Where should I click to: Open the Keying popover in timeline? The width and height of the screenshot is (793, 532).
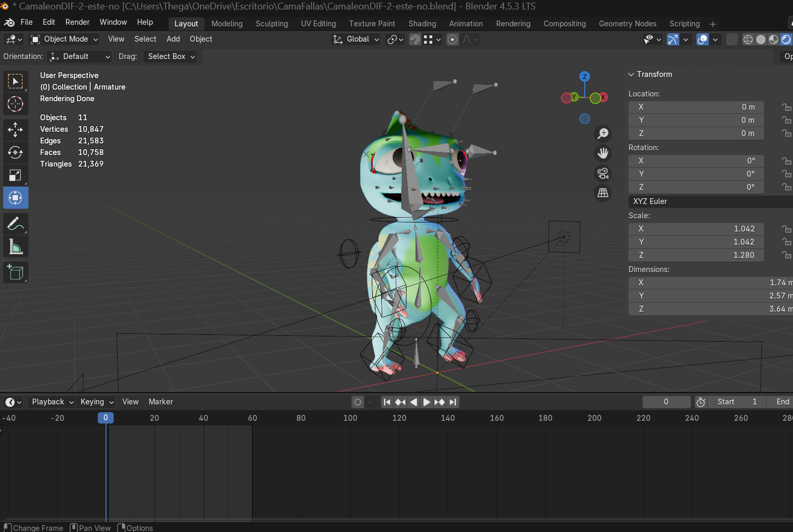[97, 402]
